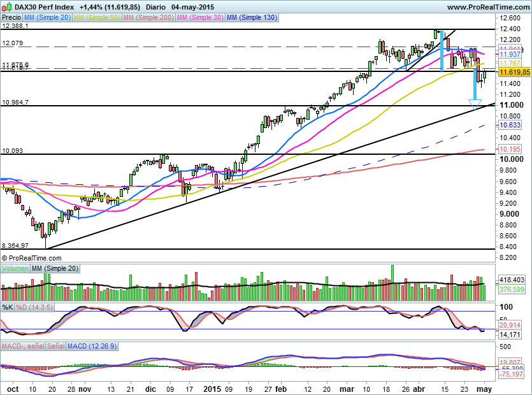Click the 12.079 level label

tap(13, 43)
